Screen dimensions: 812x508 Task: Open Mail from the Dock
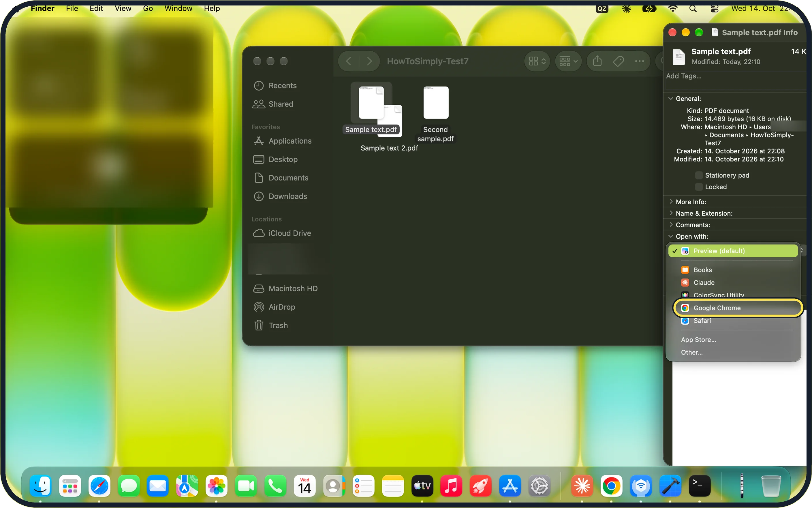point(157,486)
